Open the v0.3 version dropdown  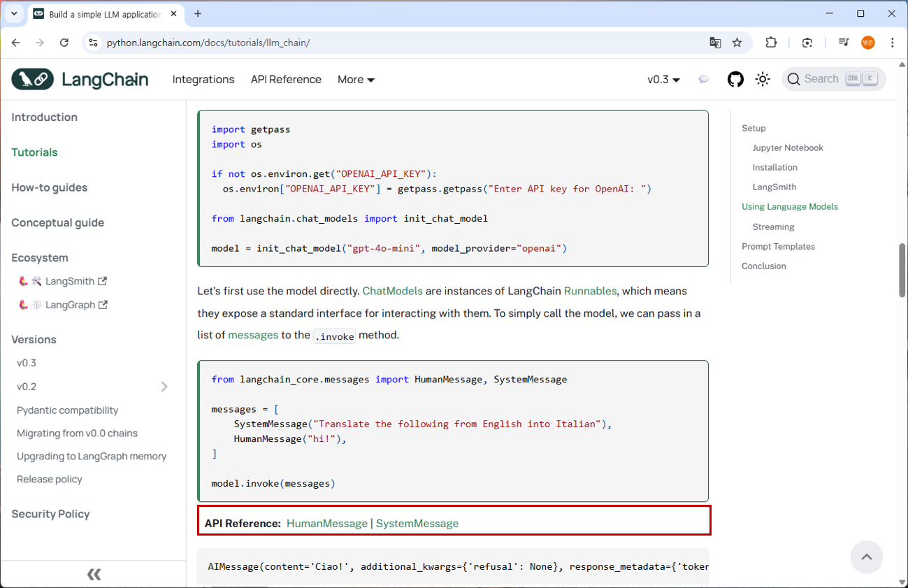click(x=663, y=79)
